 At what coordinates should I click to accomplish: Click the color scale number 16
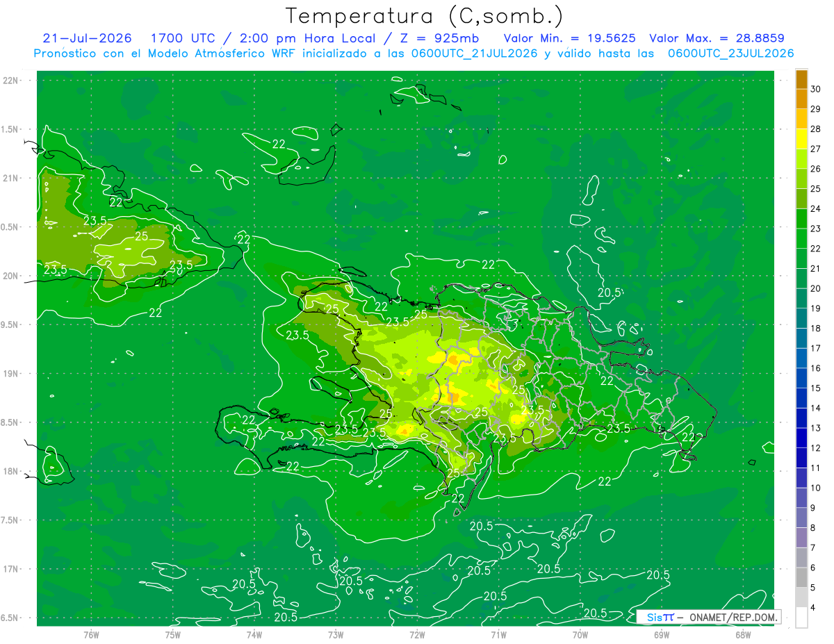click(816, 368)
